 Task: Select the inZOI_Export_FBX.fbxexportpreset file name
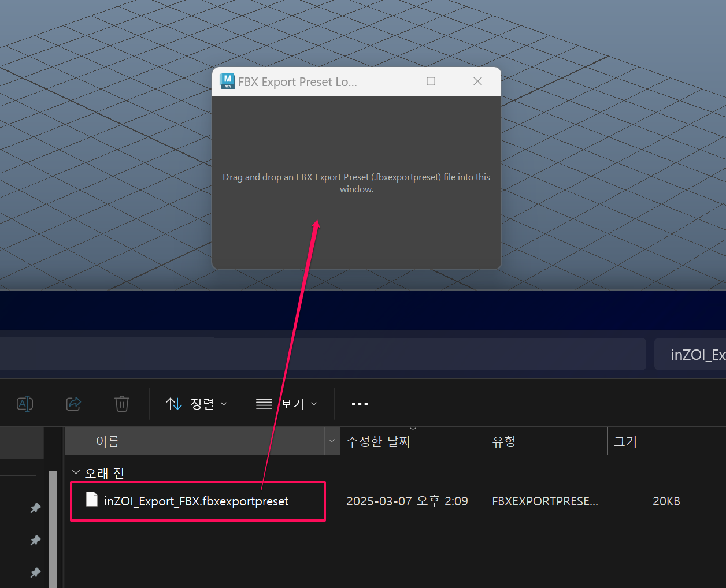point(196,501)
